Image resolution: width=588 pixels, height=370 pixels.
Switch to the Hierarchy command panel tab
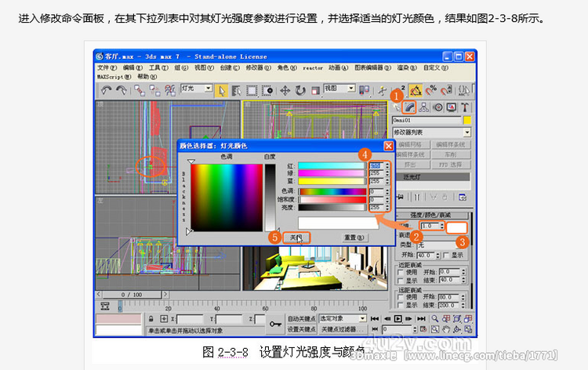pyautogui.click(x=423, y=107)
